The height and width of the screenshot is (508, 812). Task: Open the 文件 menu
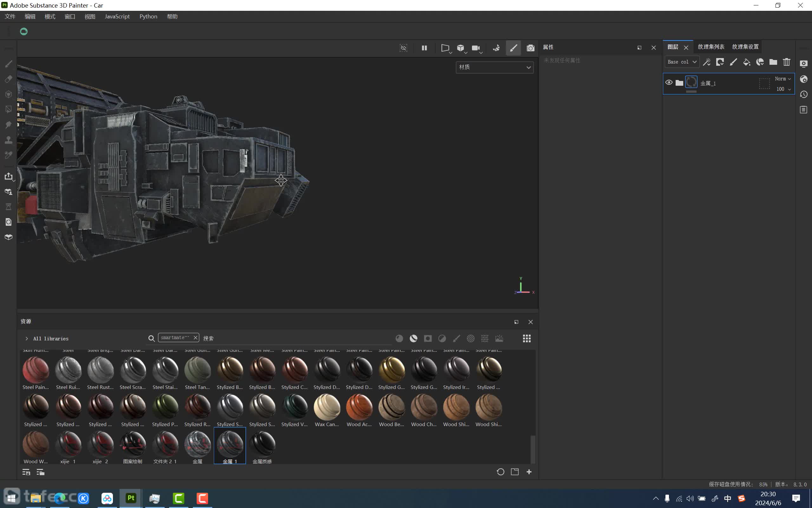click(x=10, y=17)
